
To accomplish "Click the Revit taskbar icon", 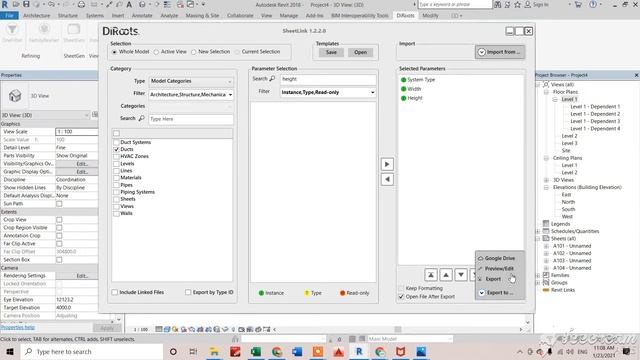I will [359, 351].
